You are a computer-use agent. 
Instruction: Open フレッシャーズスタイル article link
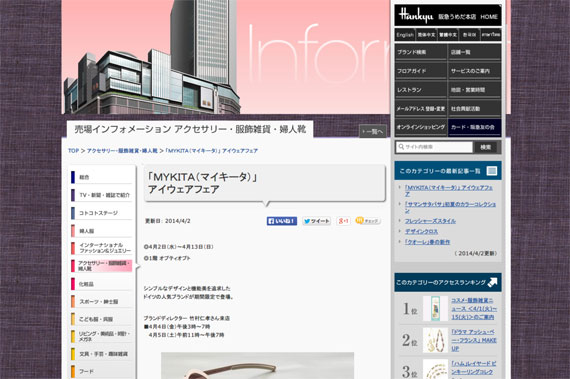[x=430, y=221]
